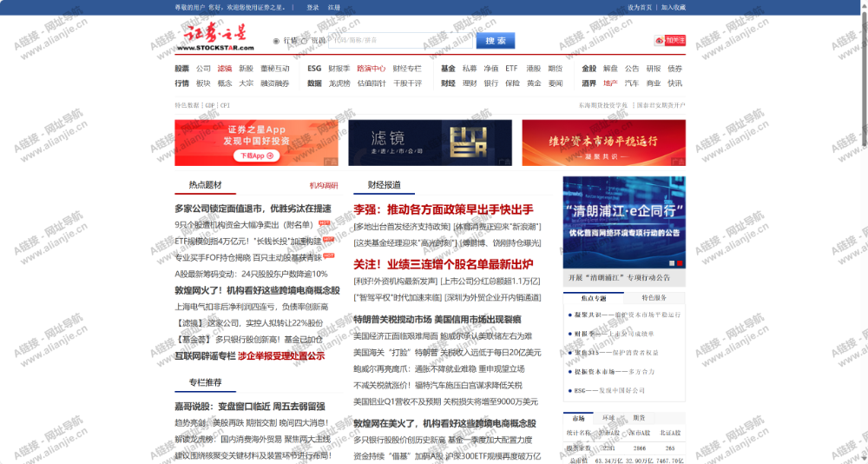This screenshot has height=464, width=868.
Task: Open the 机构调研 link beside 热点题材
Action: 324,185
